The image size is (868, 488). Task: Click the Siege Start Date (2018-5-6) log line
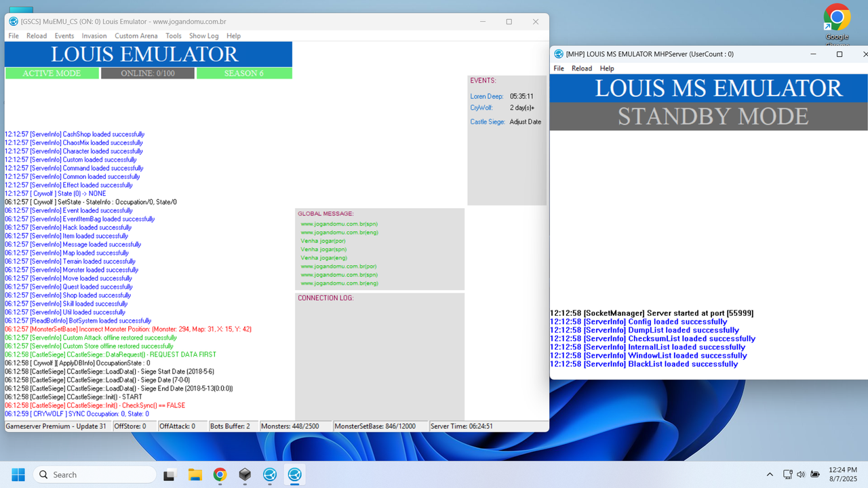tap(109, 371)
